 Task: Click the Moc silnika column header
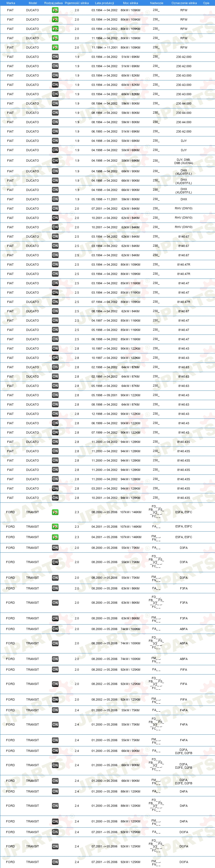point(130,3)
